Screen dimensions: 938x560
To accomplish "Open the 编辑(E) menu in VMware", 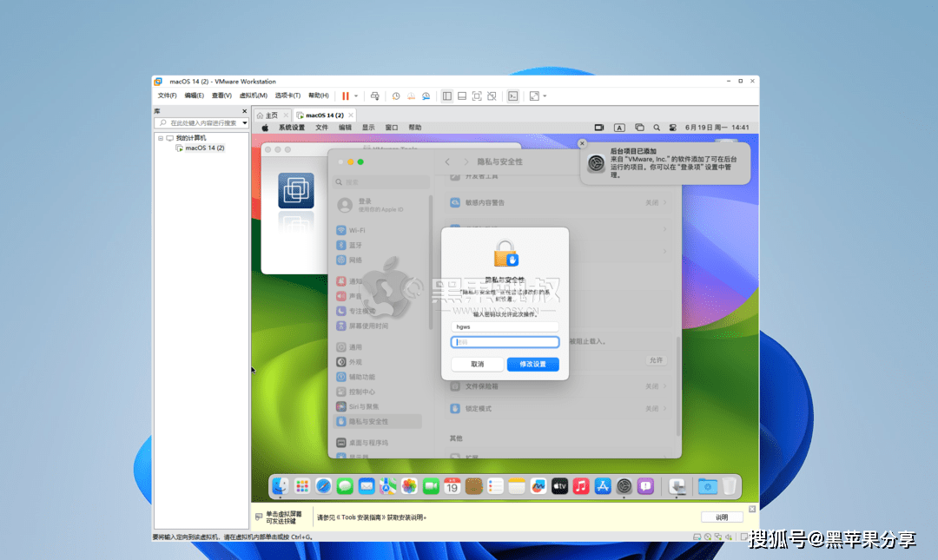I will click(x=194, y=96).
